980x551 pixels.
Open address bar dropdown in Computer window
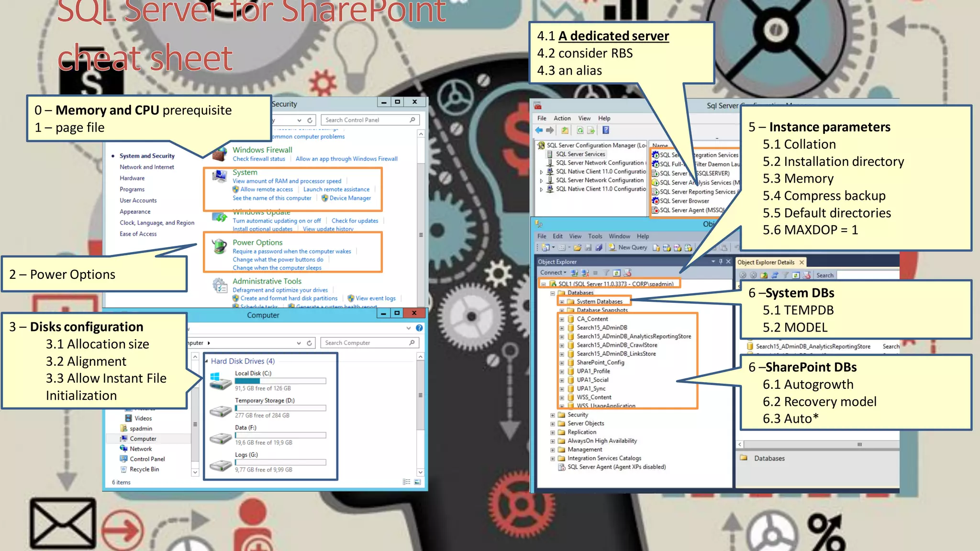tap(299, 343)
